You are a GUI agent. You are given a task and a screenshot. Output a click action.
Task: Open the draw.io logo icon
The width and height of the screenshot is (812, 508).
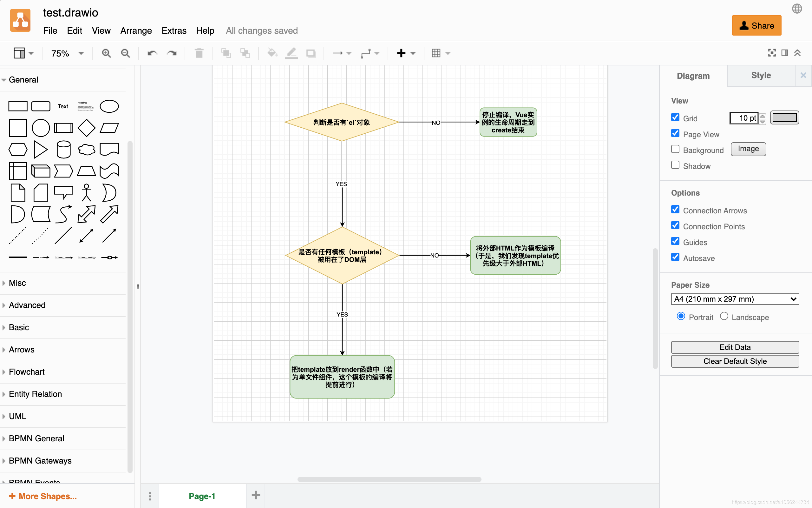coord(20,20)
